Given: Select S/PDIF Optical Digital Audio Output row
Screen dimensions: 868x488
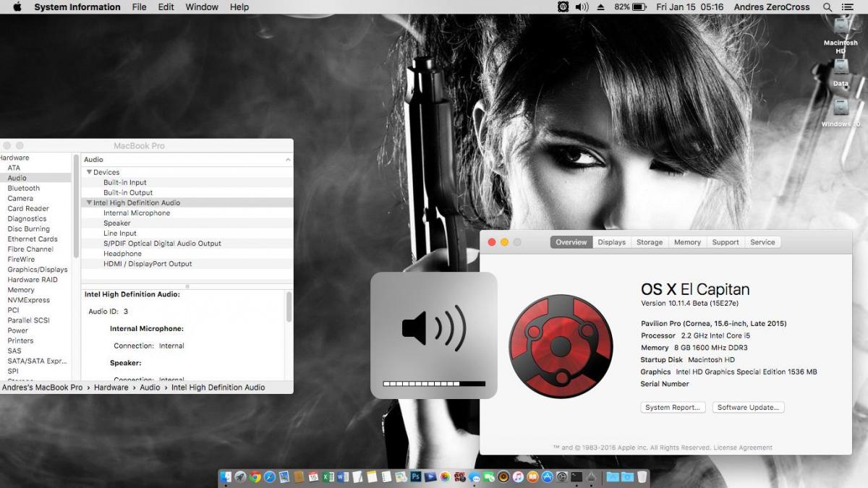Looking at the screenshot, I should pos(187,243).
